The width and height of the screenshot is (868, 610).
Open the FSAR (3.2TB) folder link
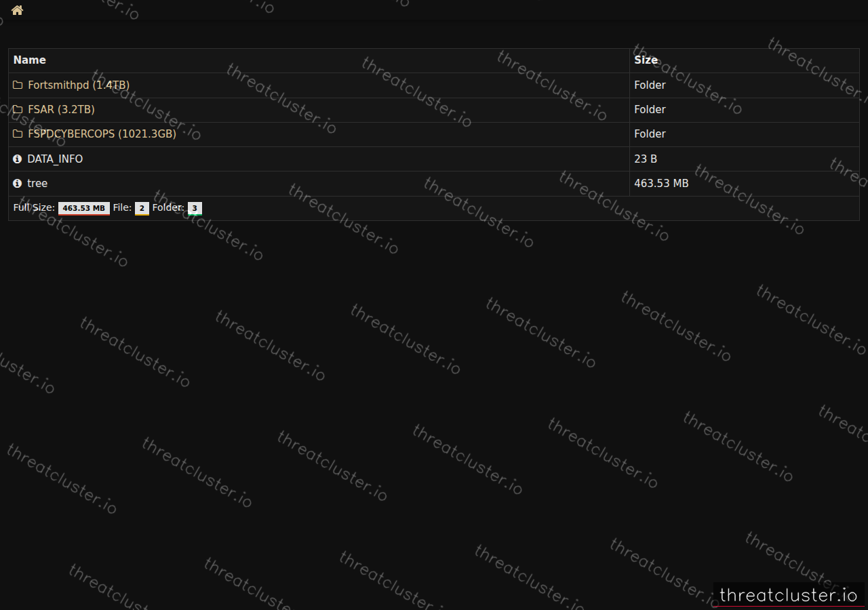61,109
